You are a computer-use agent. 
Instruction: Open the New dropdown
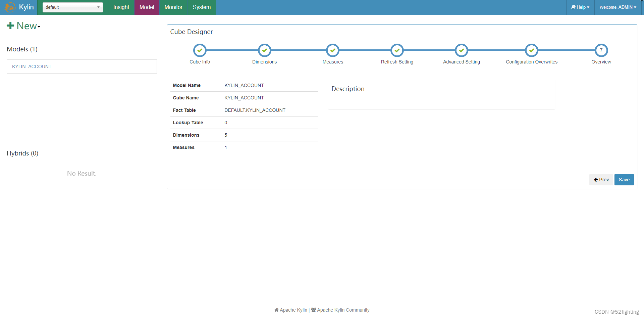(x=23, y=26)
